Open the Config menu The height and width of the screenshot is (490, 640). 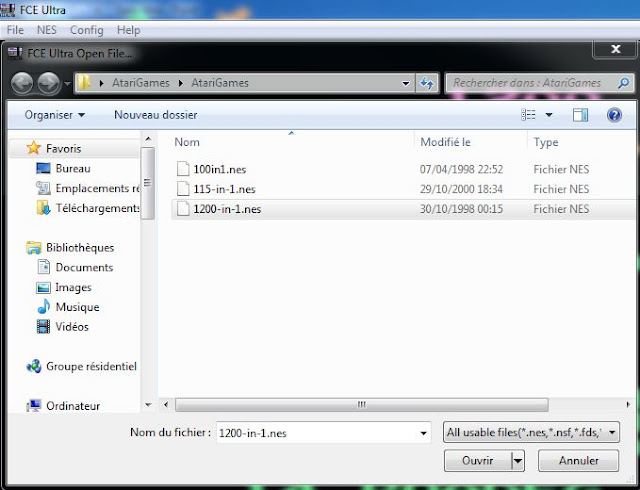[87, 30]
